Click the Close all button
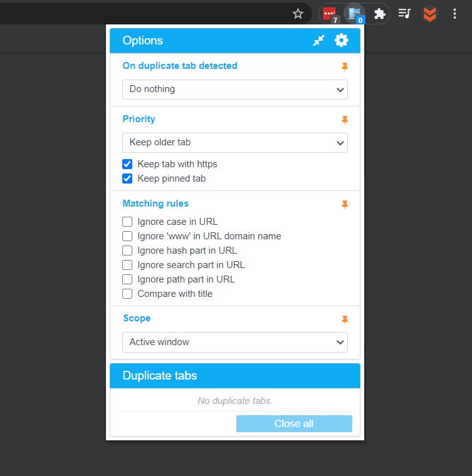Viewport: 472px width, 476px height. 294,423
